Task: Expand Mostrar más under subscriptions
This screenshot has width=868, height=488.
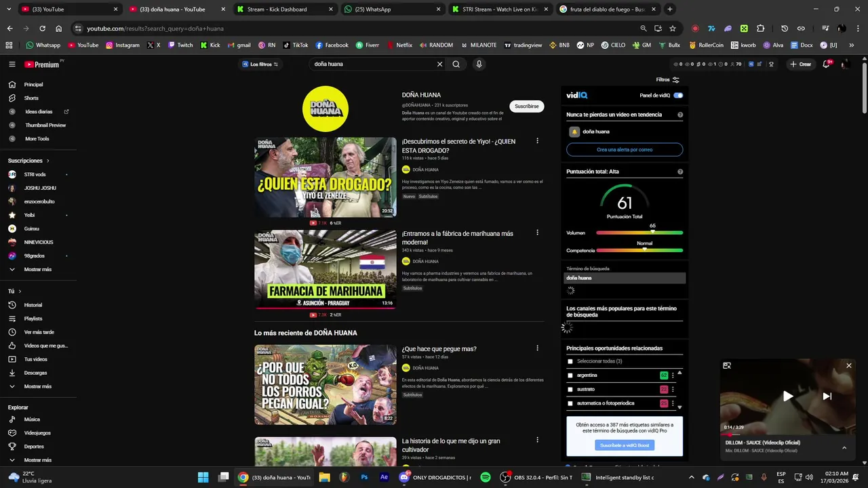Action: click(32, 269)
